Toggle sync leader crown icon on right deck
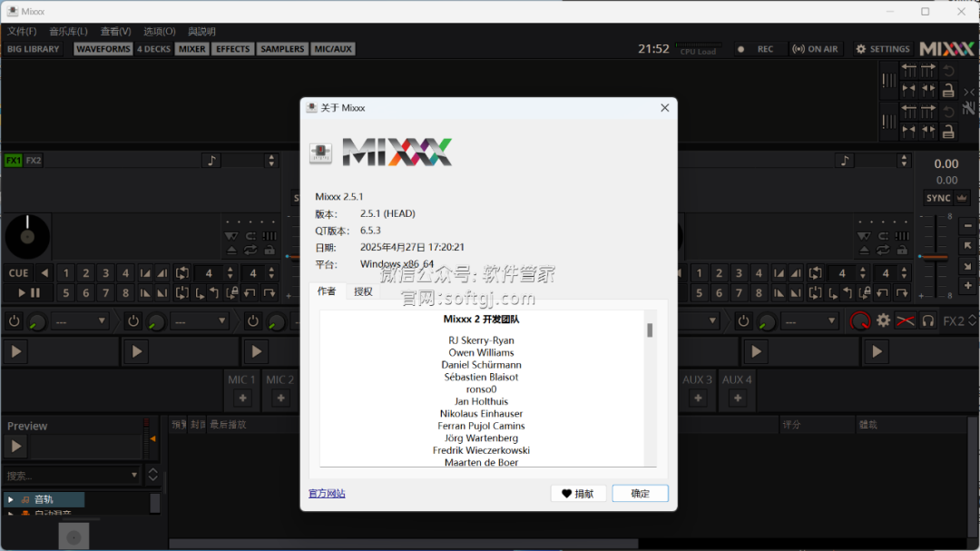 (x=961, y=198)
